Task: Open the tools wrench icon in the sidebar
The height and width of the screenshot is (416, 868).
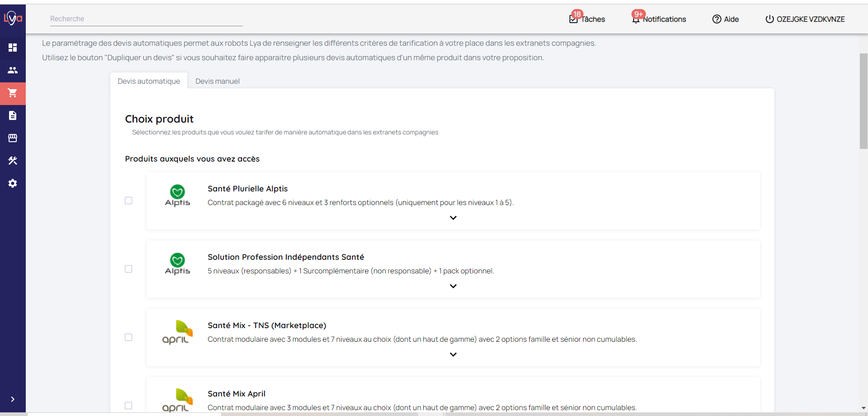Action: [x=13, y=161]
